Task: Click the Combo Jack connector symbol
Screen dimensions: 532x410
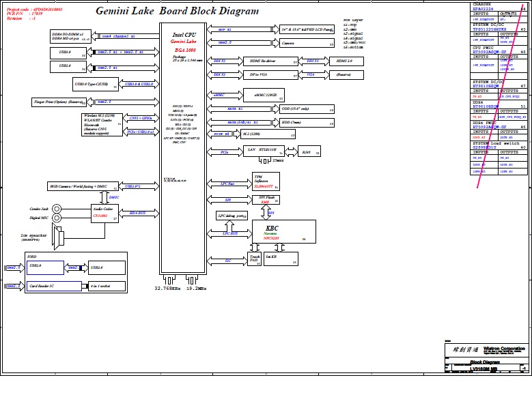Action: tap(57, 209)
